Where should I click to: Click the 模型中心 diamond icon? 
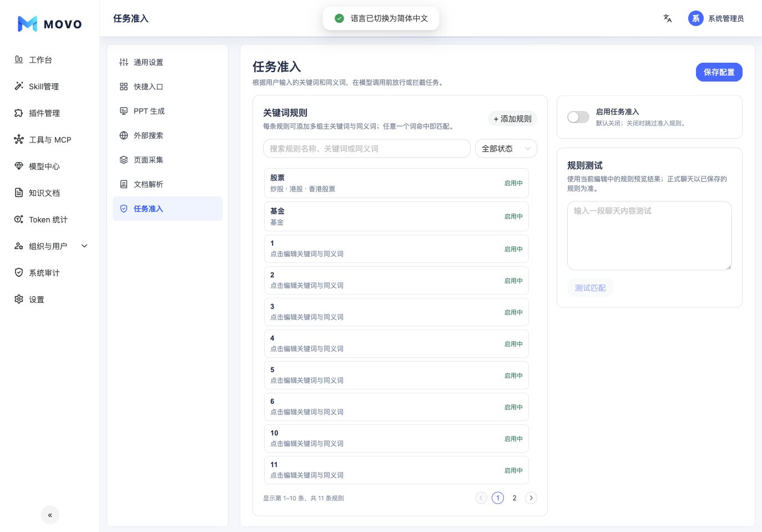tap(19, 166)
